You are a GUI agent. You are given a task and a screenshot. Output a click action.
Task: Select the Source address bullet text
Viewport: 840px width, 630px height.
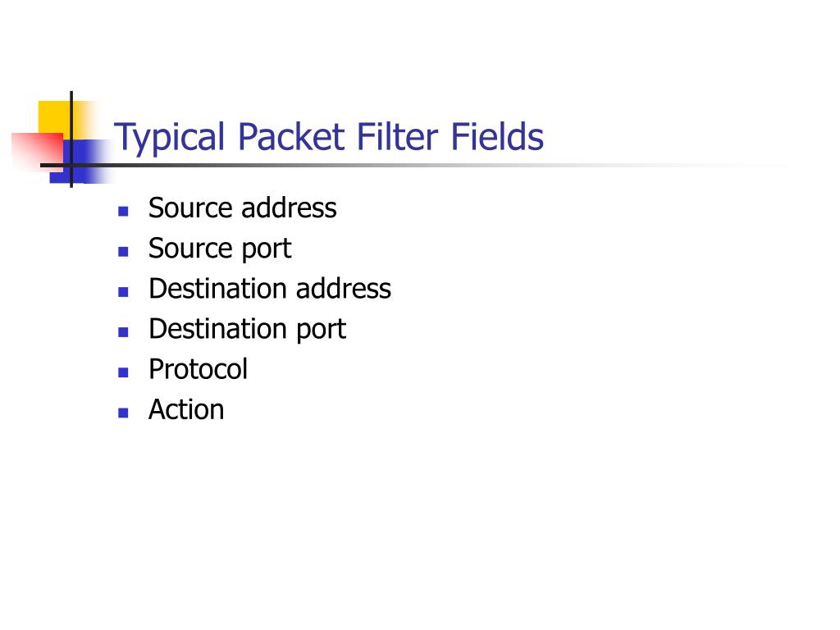click(242, 208)
